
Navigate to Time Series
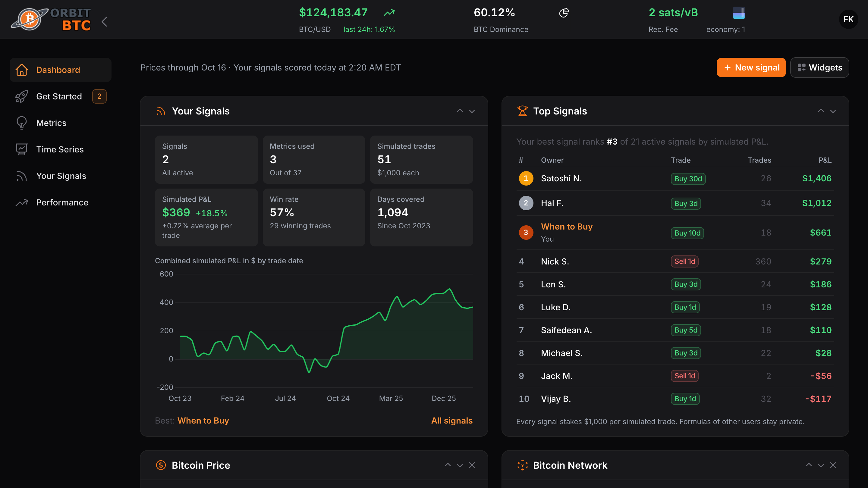coord(60,149)
